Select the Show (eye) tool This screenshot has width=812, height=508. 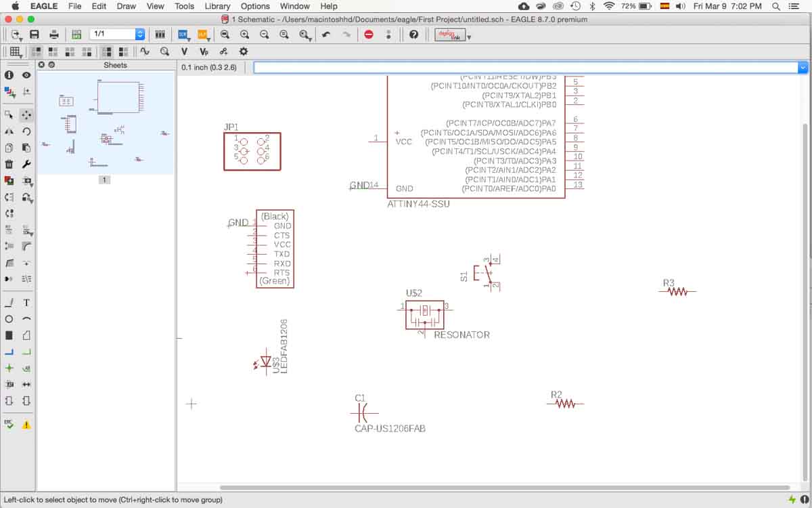coord(26,75)
